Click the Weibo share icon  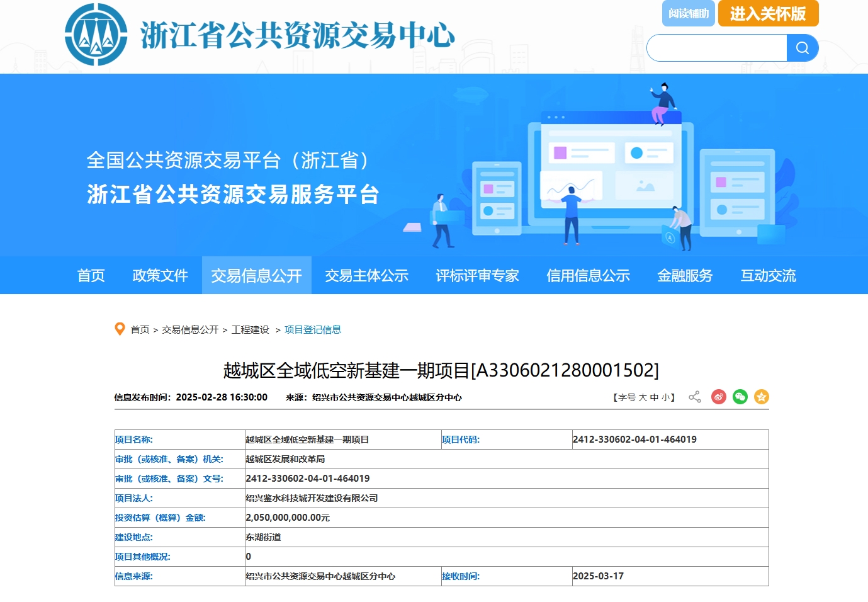pyautogui.click(x=718, y=397)
